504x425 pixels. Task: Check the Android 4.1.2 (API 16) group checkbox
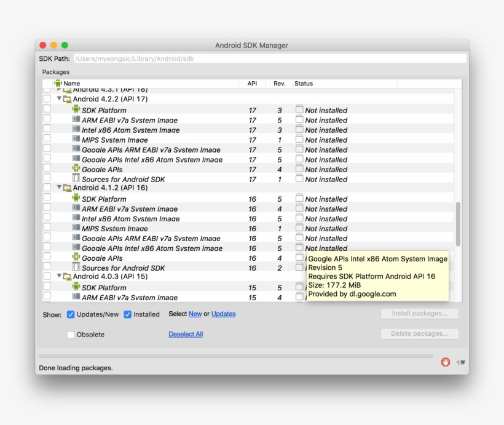pyautogui.click(x=47, y=187)
